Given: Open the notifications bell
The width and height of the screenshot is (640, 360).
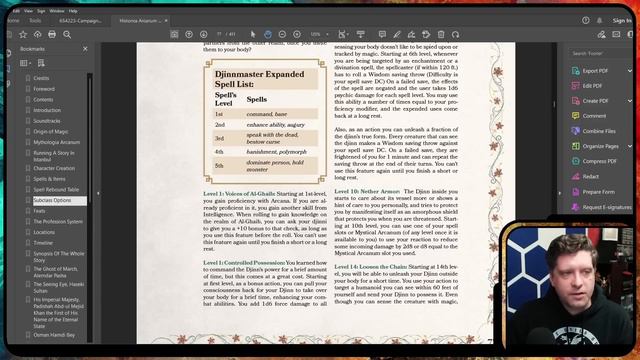Looking at the screenshot, I should (x=600, y=20).
